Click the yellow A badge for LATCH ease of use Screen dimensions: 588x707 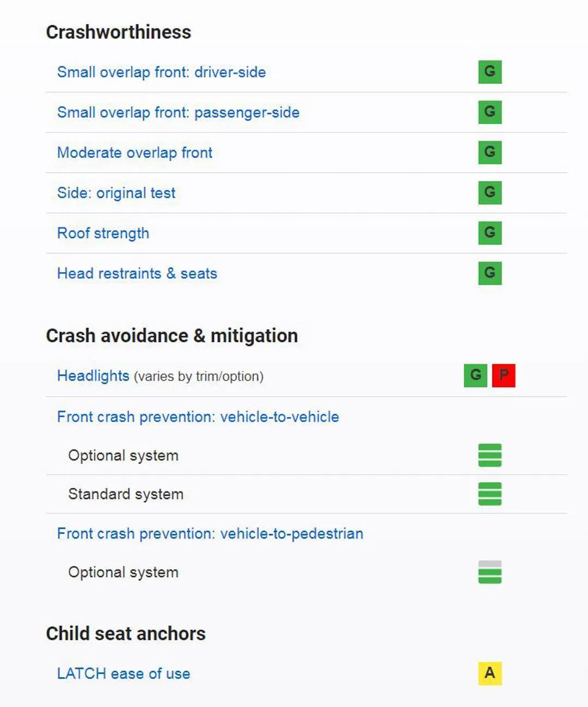[489, 673]
